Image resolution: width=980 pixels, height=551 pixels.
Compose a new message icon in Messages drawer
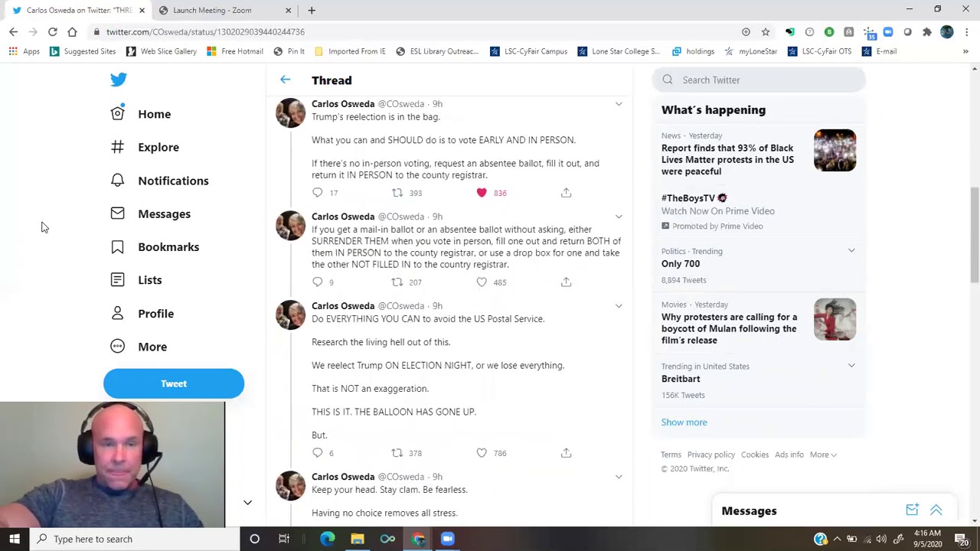[x=912, y=510]
